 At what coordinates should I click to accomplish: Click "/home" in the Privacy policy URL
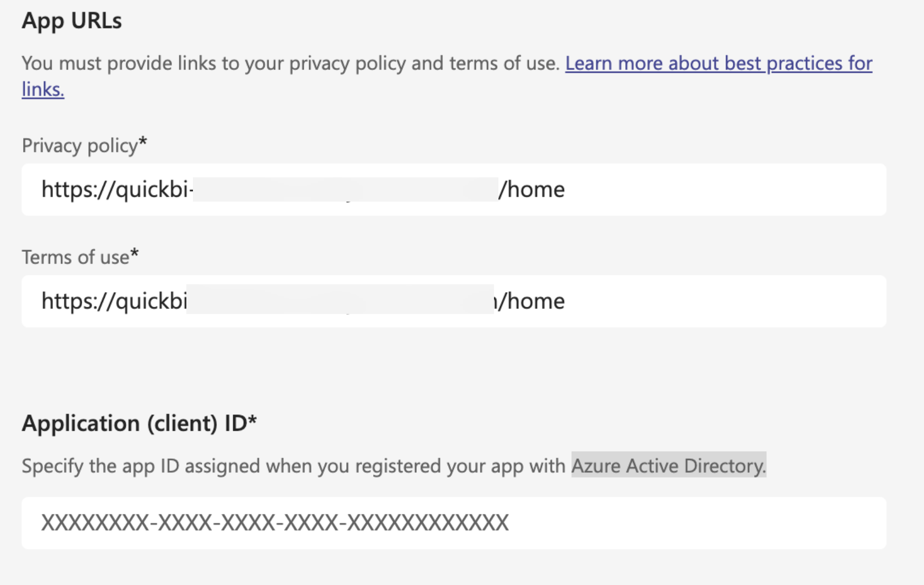pyautogui.click(x=532, y=189)
